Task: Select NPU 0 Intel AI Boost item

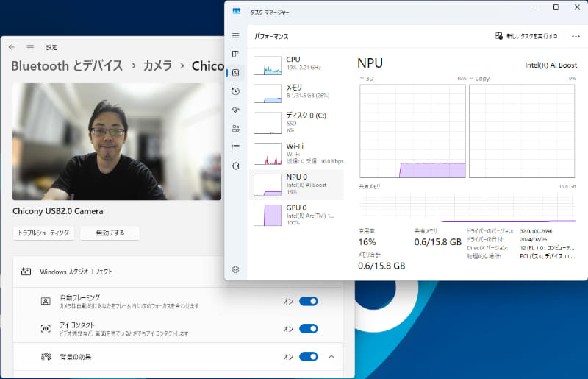Action: pos(297,185)
